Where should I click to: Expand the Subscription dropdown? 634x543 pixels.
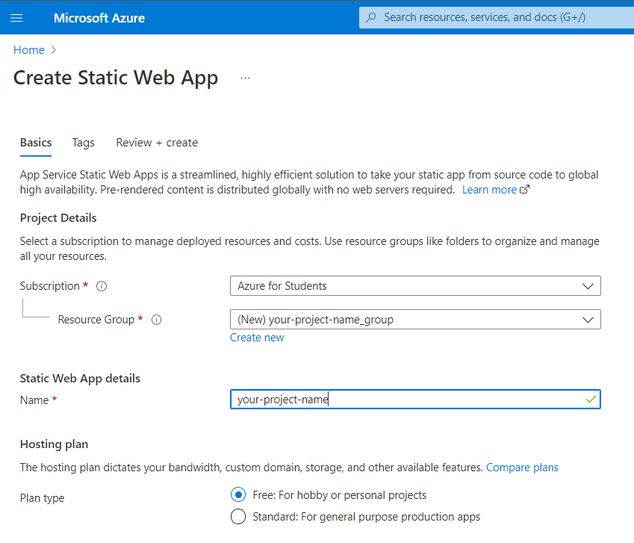[x=588, y=286]
